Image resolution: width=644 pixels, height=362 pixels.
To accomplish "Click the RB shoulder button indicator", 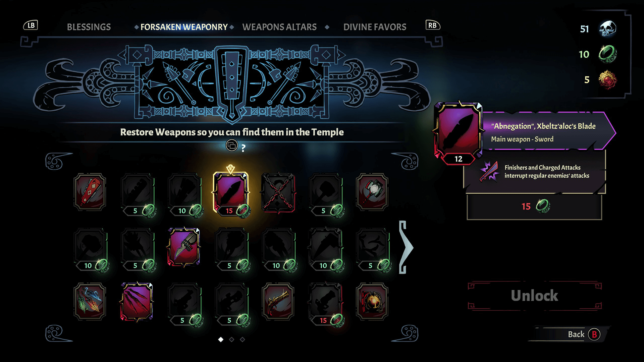I will pos(433,25).
